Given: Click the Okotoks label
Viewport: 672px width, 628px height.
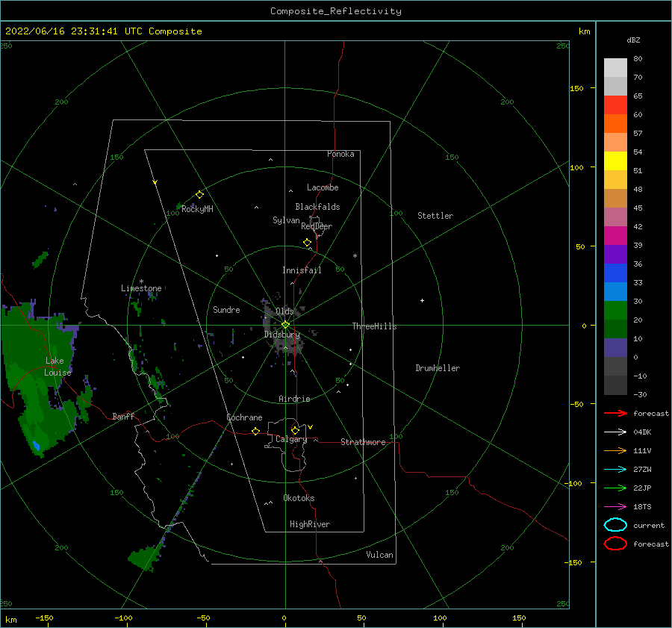Looking at the screenshot, I should [x=299, y=498].
